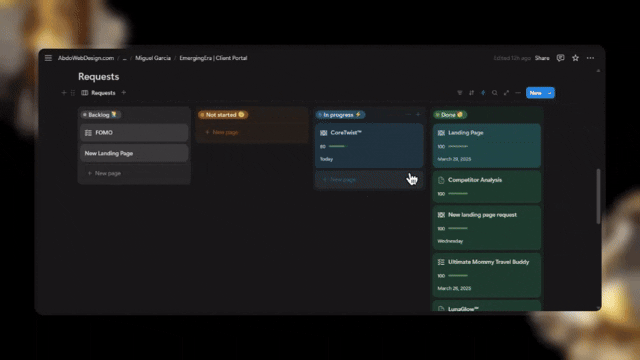640x360 pixels.
Task: Click the blue automations lightning icon
Action: coord(483,93)
